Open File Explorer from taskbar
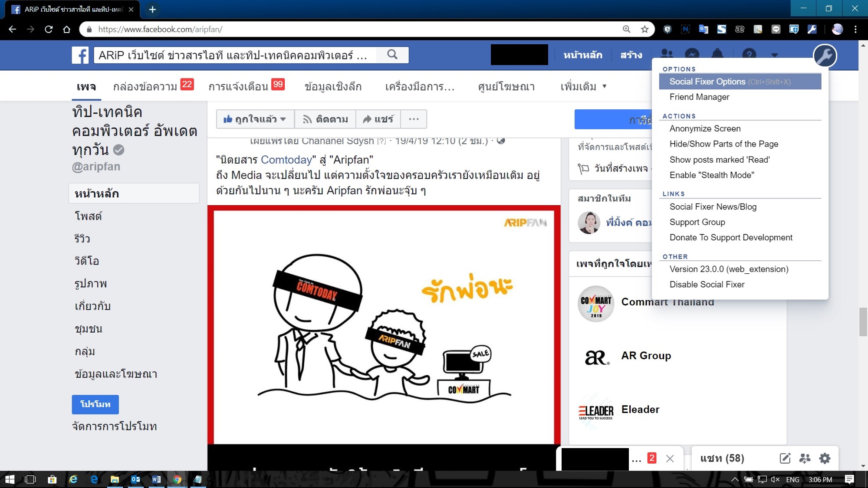Screen dimensions: 868x488 pos(115,479)
